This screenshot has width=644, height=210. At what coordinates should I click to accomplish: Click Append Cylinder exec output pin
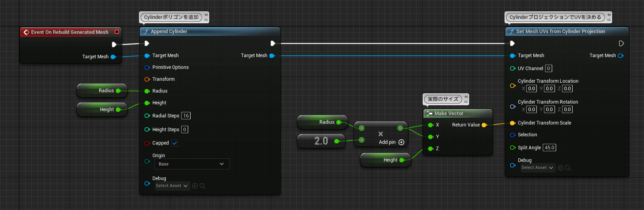(x=273, y=43)
